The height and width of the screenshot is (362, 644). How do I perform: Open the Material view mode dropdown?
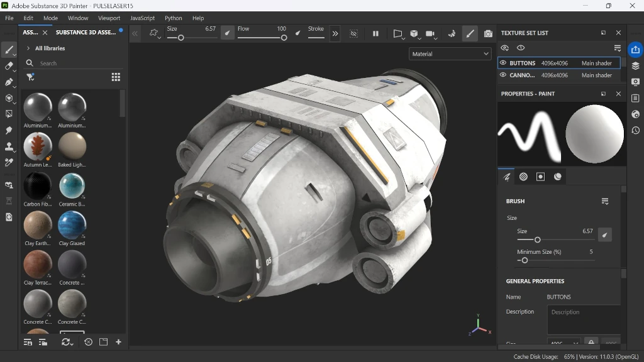449,54
